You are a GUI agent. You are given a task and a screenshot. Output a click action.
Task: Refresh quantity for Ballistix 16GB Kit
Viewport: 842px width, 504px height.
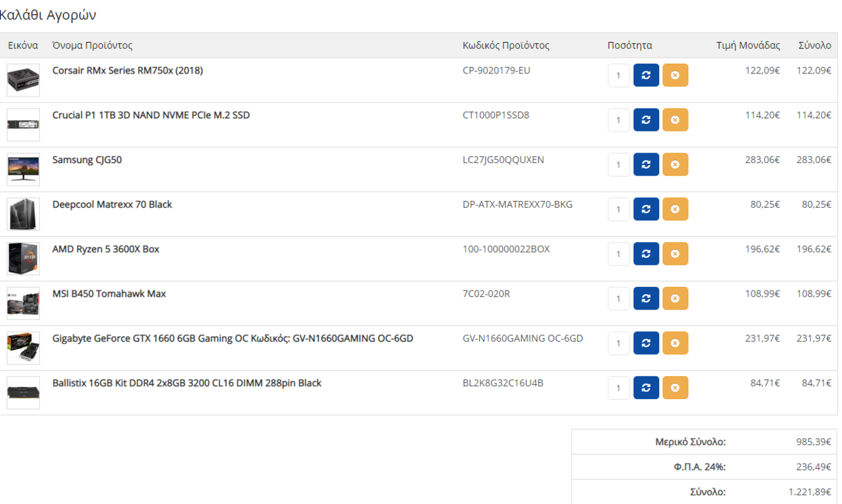(x=646, y=388)
